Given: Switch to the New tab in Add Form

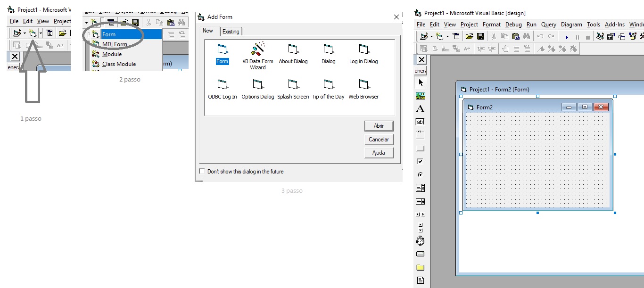Looking at the screenshot, I should tap(208, 31).
